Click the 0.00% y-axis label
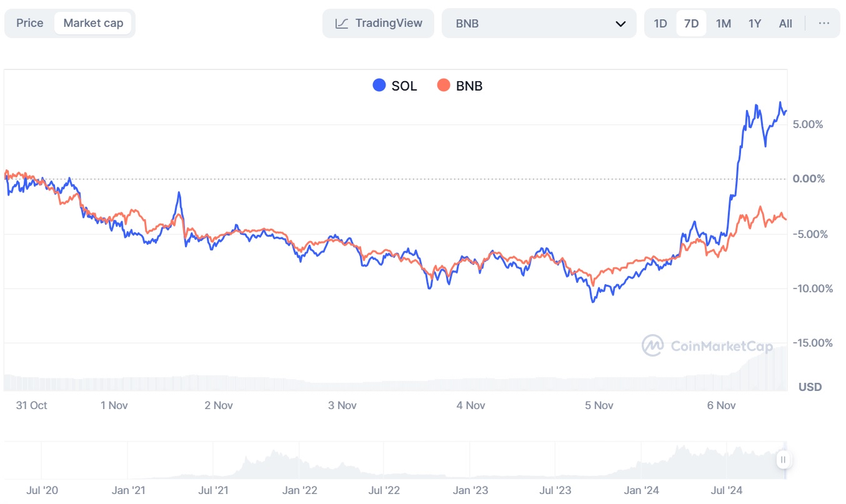 (x=809, y=179)
